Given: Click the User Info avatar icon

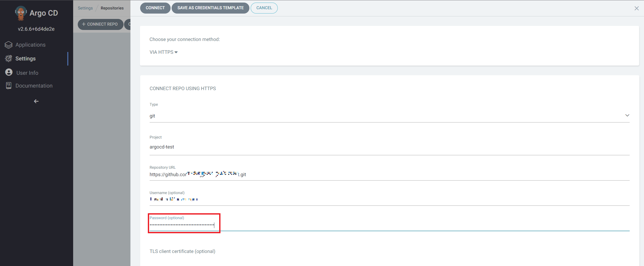Looking at the screenshot, I should click(x=9, y=72).
